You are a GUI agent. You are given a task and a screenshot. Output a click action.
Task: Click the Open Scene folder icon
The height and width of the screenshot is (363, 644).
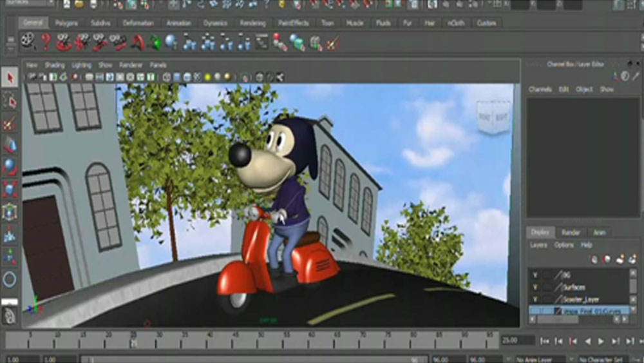(x=79, y=5)
